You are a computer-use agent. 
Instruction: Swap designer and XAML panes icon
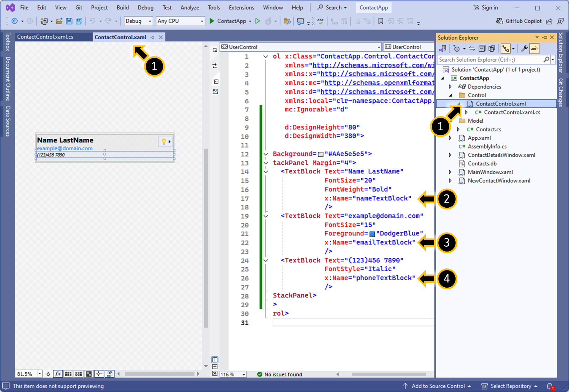(215, 66)
